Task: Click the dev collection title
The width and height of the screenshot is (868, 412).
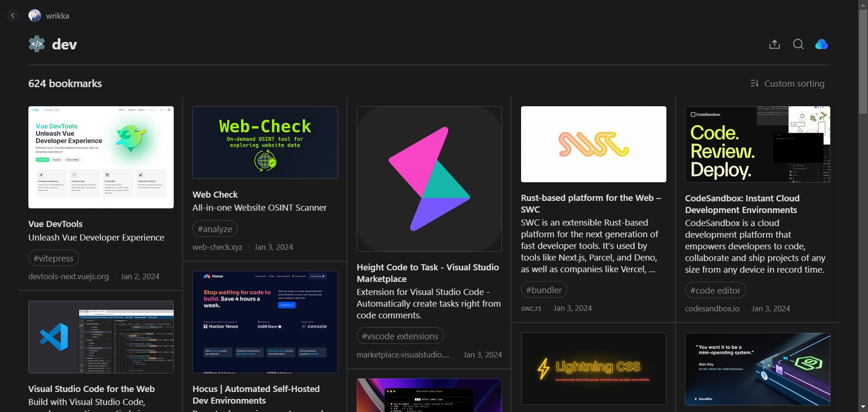Action: (x=64, y=44)
